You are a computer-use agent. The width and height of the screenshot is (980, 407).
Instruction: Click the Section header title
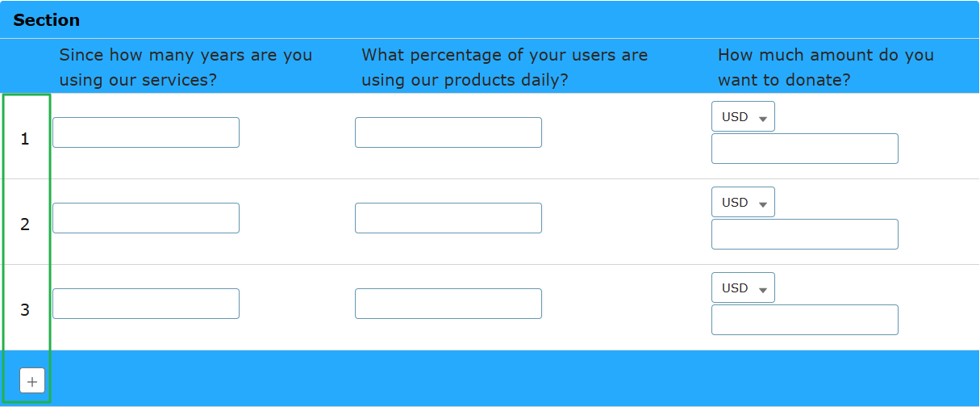click(x=47, y=20)
